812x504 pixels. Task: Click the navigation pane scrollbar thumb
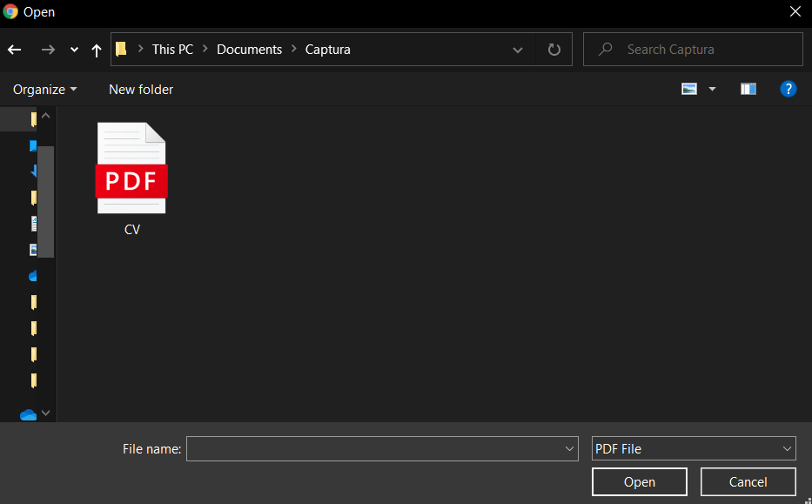45,201
